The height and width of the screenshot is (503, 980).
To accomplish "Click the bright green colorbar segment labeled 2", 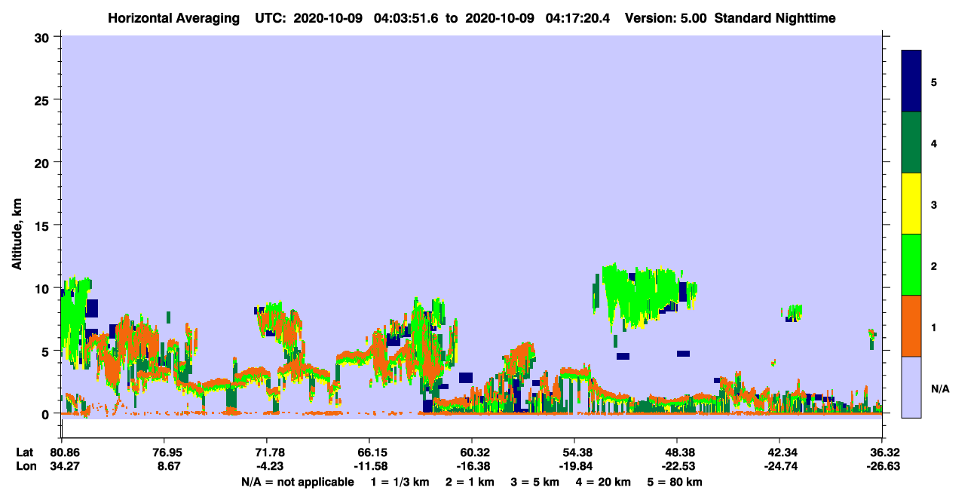I will (x=911, y=265).
